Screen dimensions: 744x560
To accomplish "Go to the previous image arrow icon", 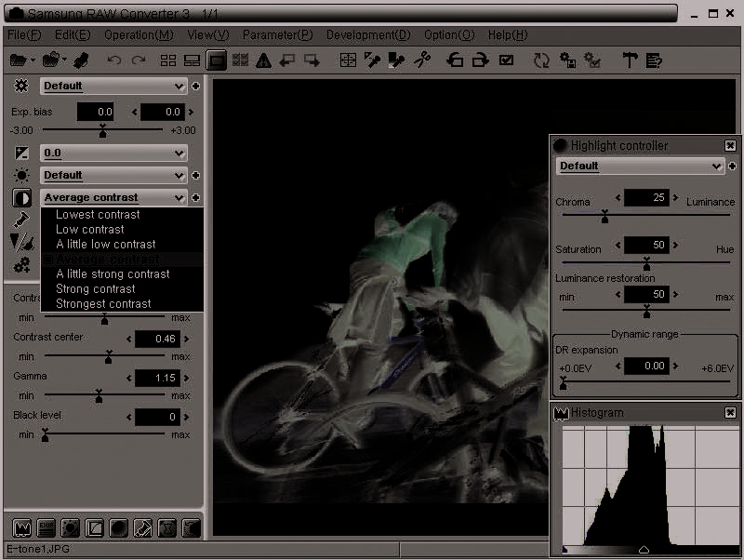I will pyautogui.click(x=287, y=60).
